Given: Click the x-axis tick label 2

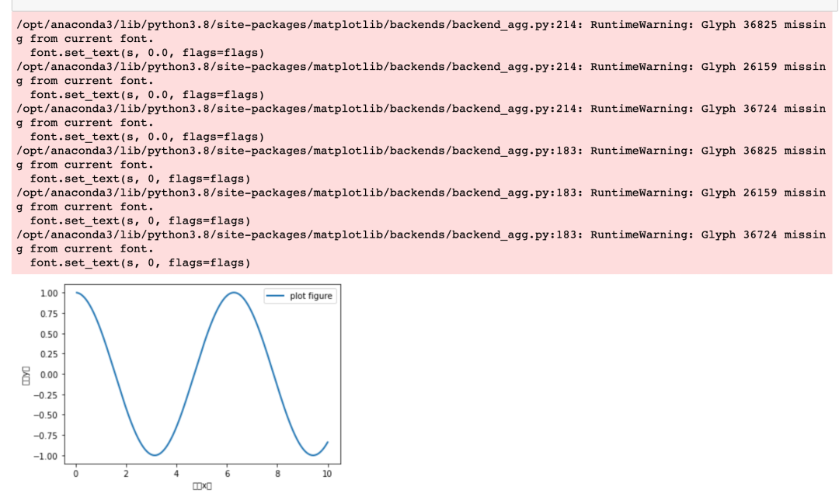Looking at the screenshot, I should click(127, 474).
